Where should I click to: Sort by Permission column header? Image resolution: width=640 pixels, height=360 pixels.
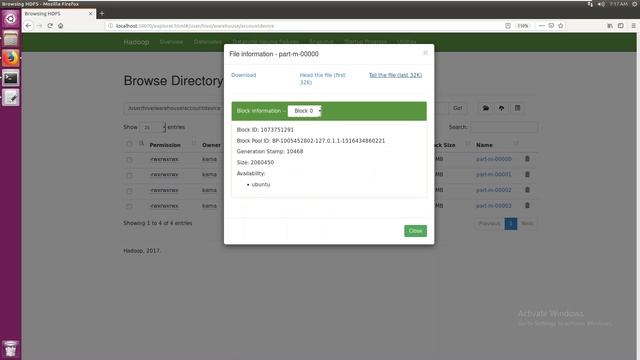[x=165, y=145]
